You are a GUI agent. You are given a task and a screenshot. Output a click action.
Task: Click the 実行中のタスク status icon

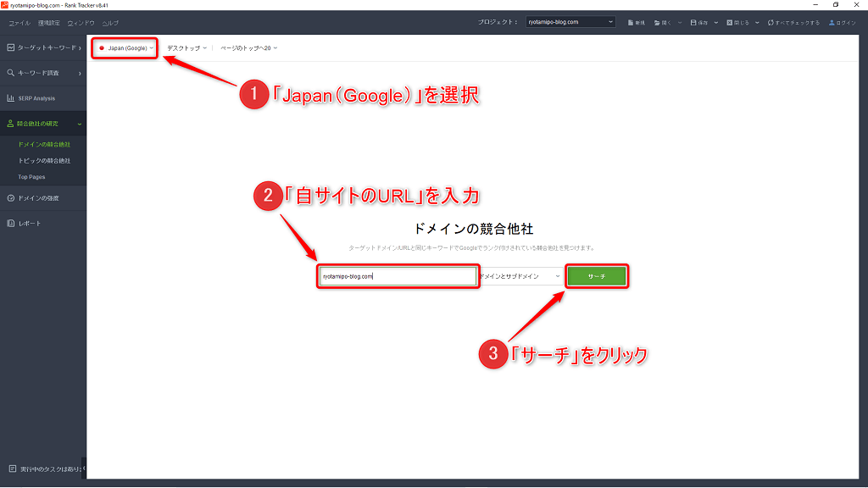coord(12,469)
